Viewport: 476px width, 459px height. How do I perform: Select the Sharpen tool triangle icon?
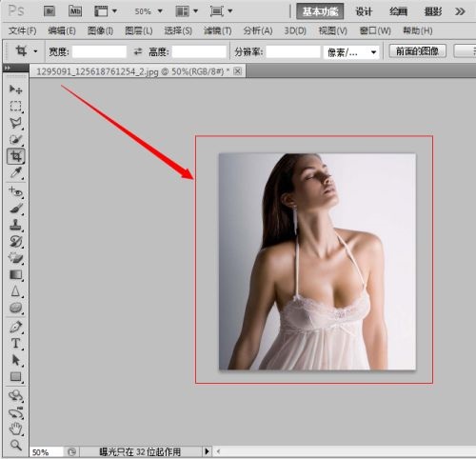15,291
